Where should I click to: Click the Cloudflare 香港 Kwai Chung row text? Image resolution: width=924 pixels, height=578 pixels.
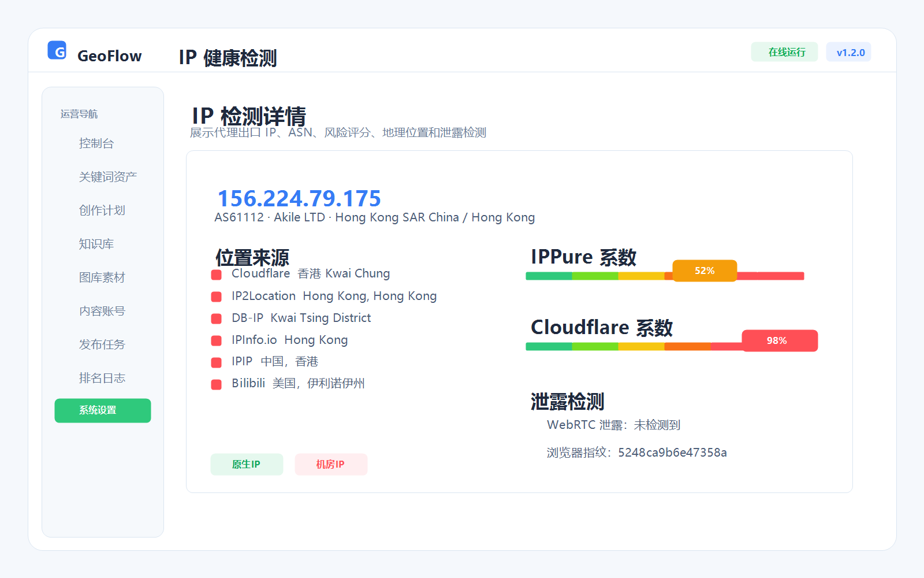[x=311, y=274]
